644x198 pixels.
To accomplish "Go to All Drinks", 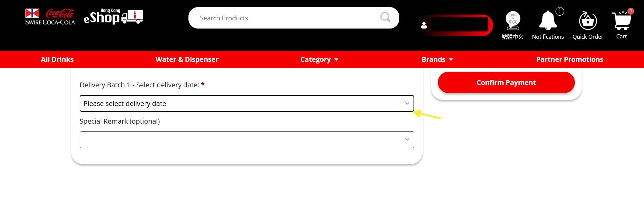I will pyautogui.click(x=57, y=59).
